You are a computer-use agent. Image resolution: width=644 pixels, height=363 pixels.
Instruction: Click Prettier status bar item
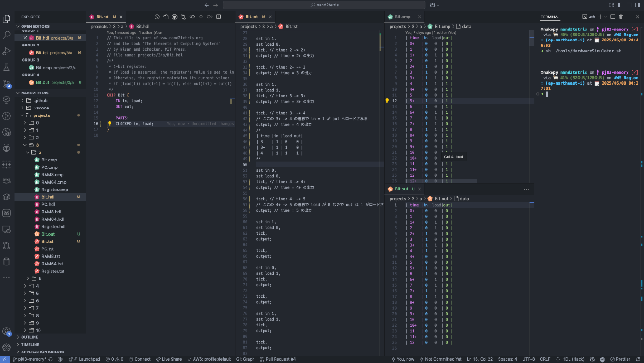620,359
